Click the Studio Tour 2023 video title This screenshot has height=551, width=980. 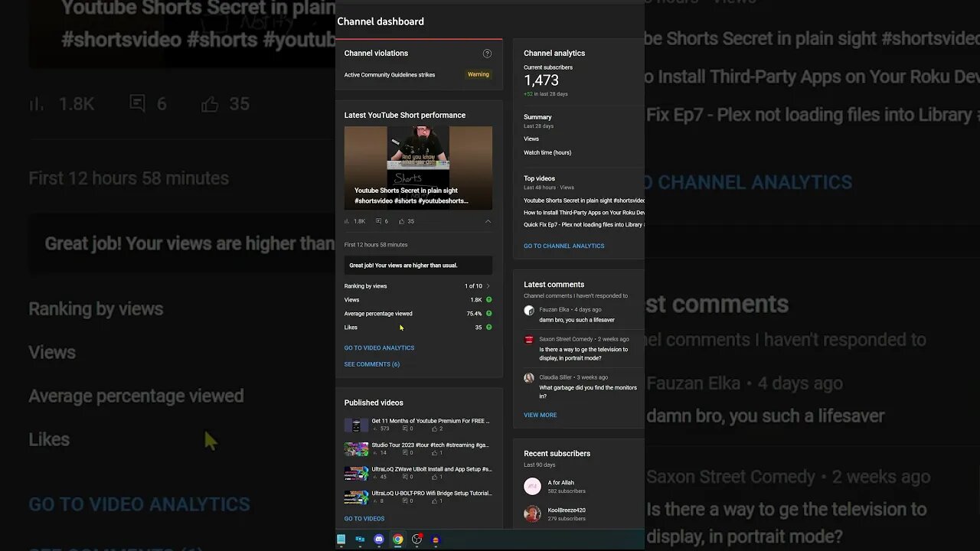[430, 445]
